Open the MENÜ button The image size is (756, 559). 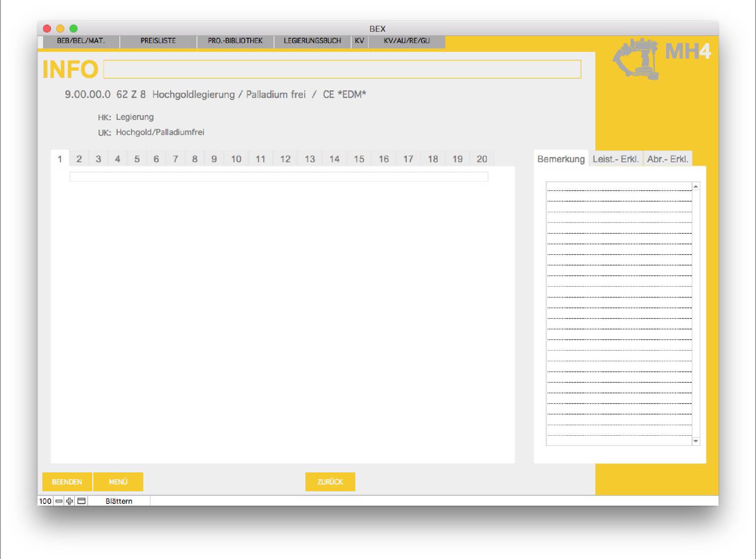118,482
